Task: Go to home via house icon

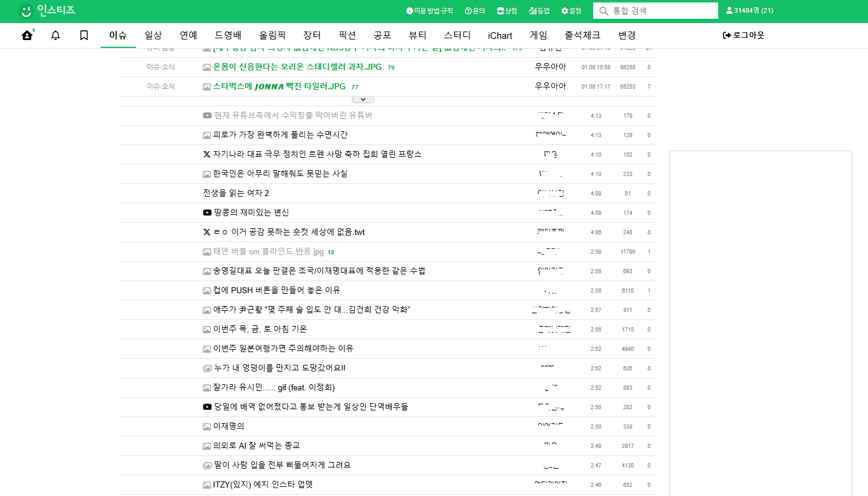Action: tap(27, 35)
